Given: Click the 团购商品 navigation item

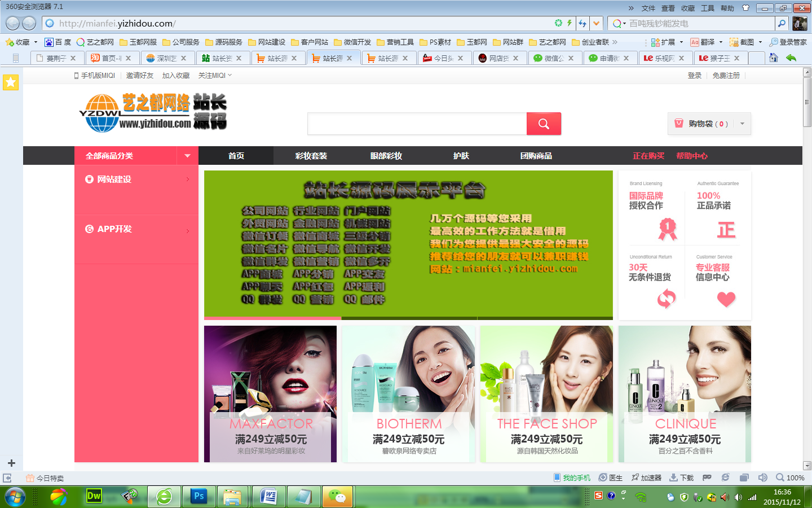Looking at the screenshot, I should tap(536, 156).
